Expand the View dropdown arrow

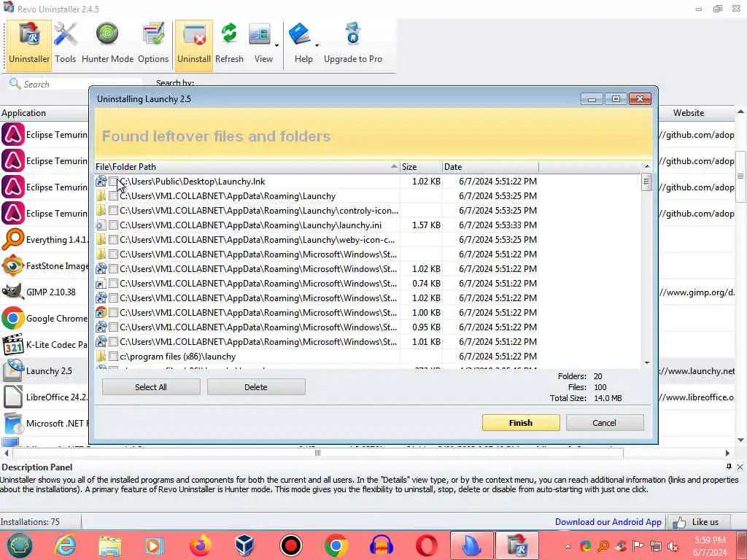276,45
